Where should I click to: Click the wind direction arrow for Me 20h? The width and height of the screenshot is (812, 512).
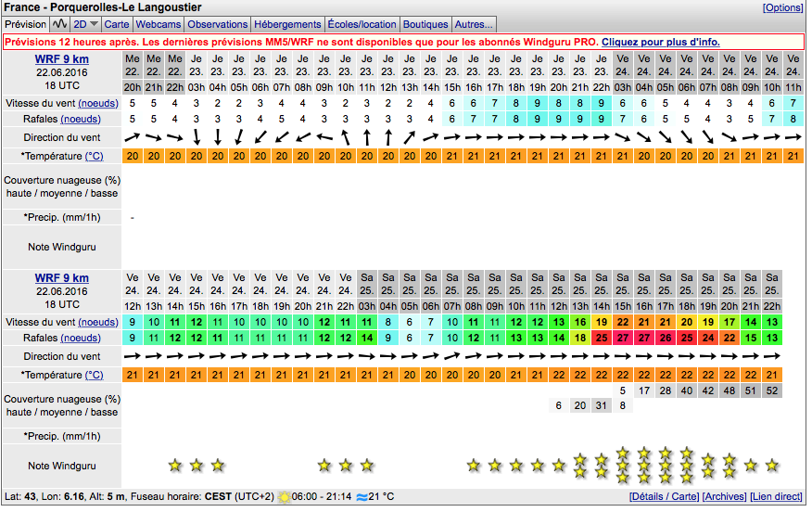click(133, 138)
